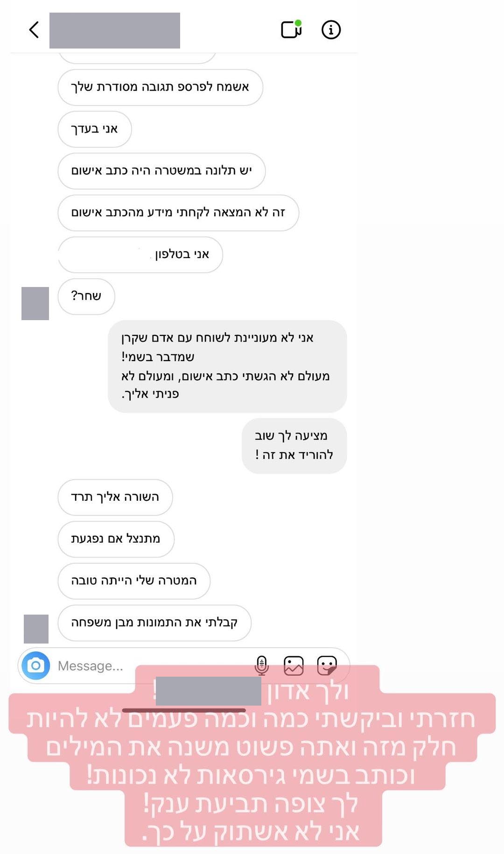
Task: Start a video call with camera icon
Action: pos(291,29)
